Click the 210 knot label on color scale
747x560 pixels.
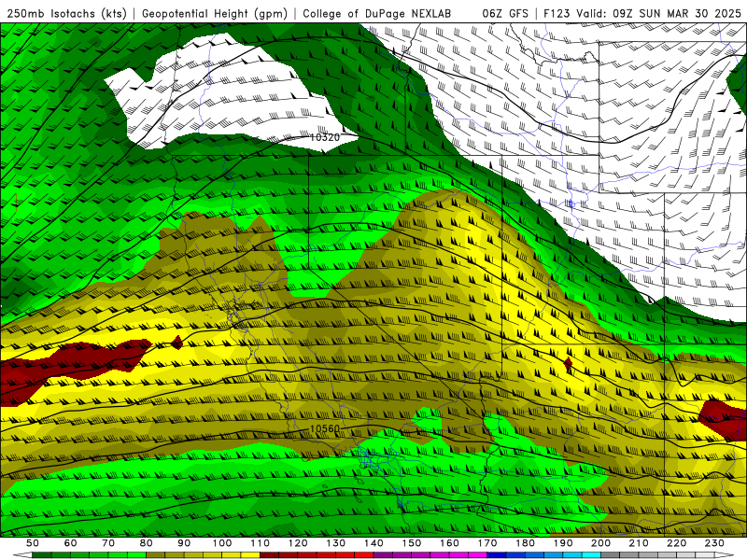pos(639,543)
